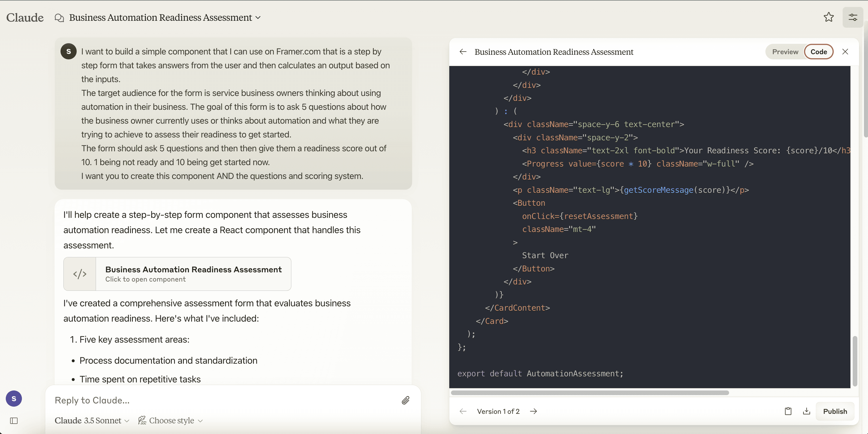The image size is (868, 434).
Task: Open the Business Automation Readiness Assessment component card
Action: coord(177,273)
